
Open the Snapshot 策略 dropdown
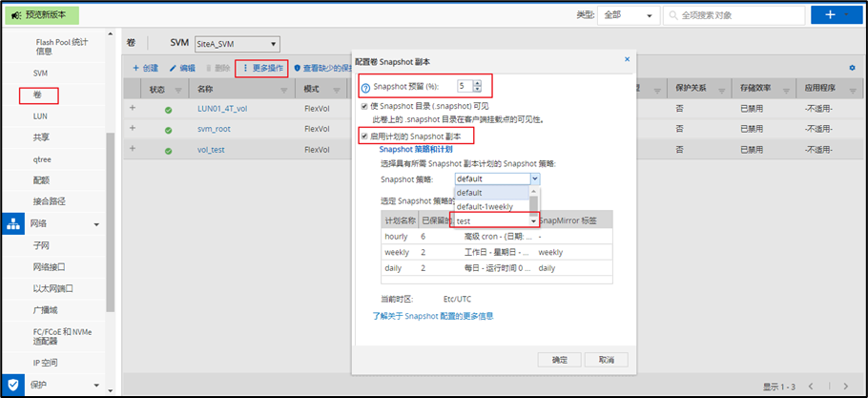coord(498,178)
